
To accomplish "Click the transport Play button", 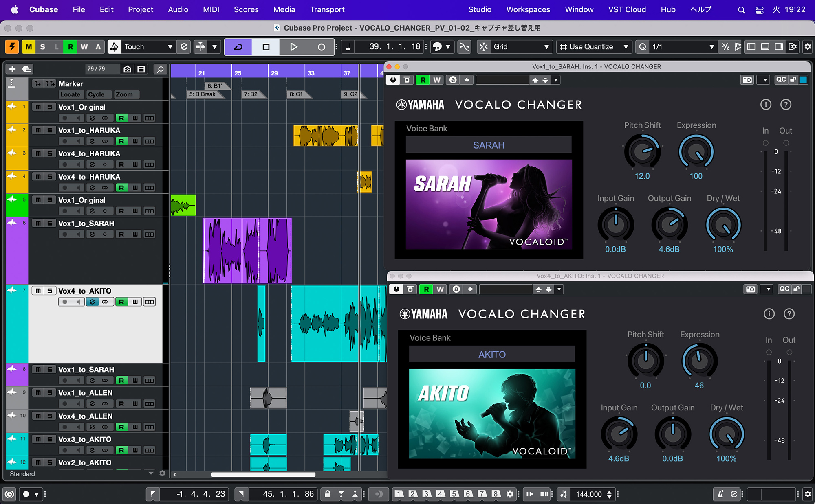I will pyautogui.click(x=293, y=47).
